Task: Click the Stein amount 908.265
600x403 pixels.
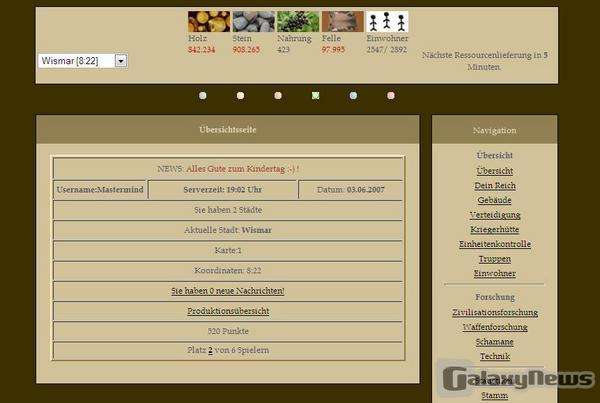Action: coord(246,50)
